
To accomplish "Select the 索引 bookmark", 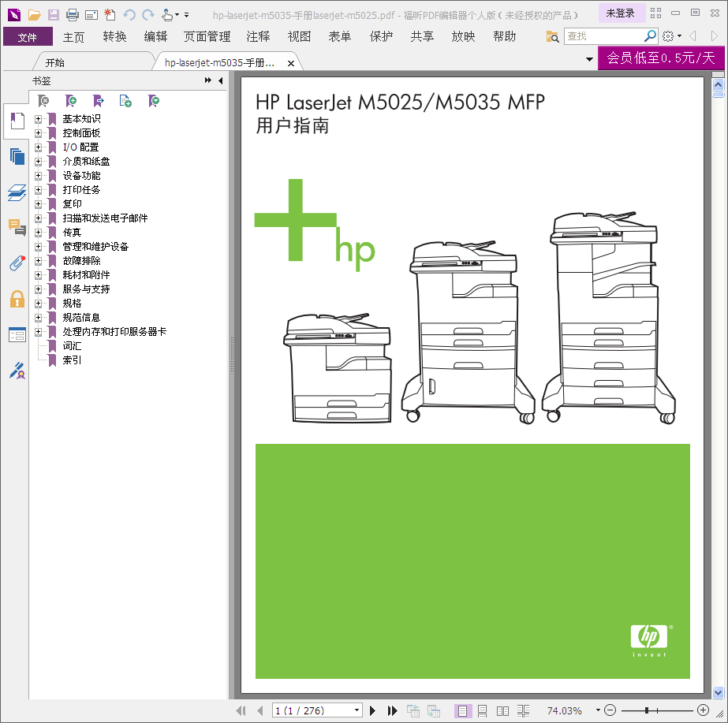I will (72, 360).
